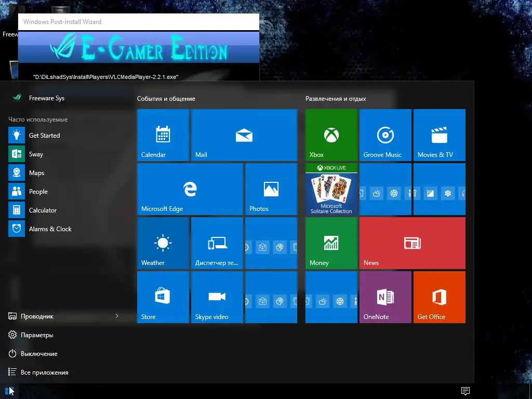The image size is (532, 399).
Task: Open the Xbox tile
Action: click(x=331, y=135)
